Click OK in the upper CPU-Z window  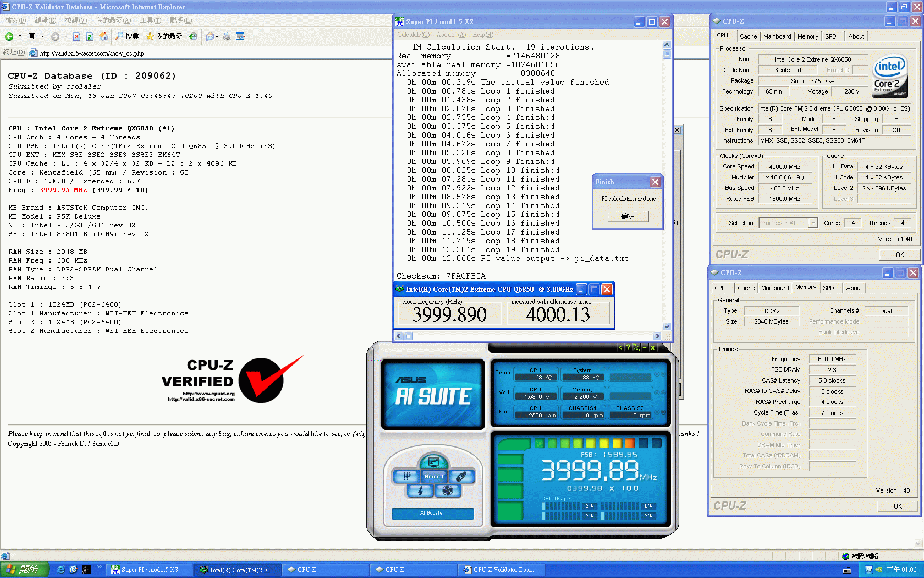click(900, 255)
